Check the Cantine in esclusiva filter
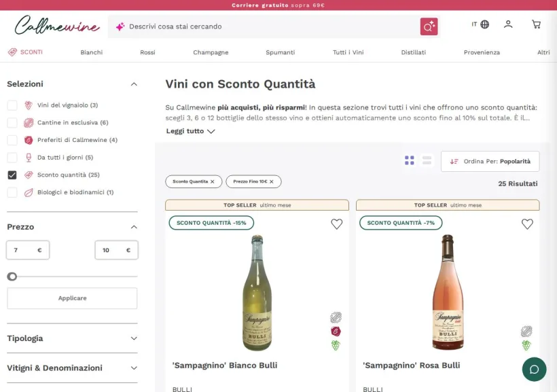 [12, 122]
